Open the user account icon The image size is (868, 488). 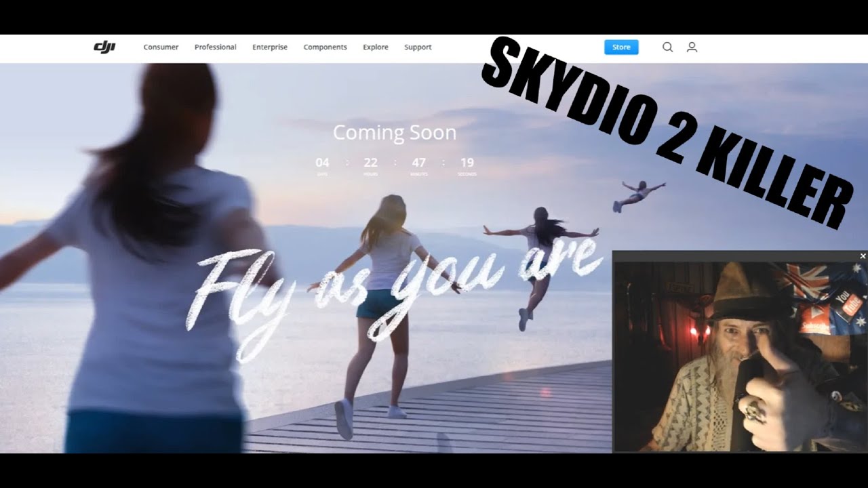coord(692,47)
